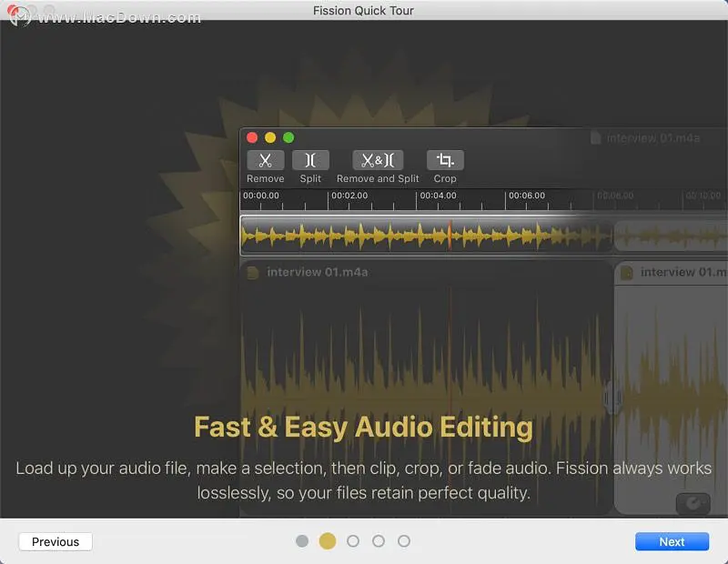Click the Fission Quick Tour window title
This screenshot has height=564, width=728.
pyautogui.click(x=363, y=11)
